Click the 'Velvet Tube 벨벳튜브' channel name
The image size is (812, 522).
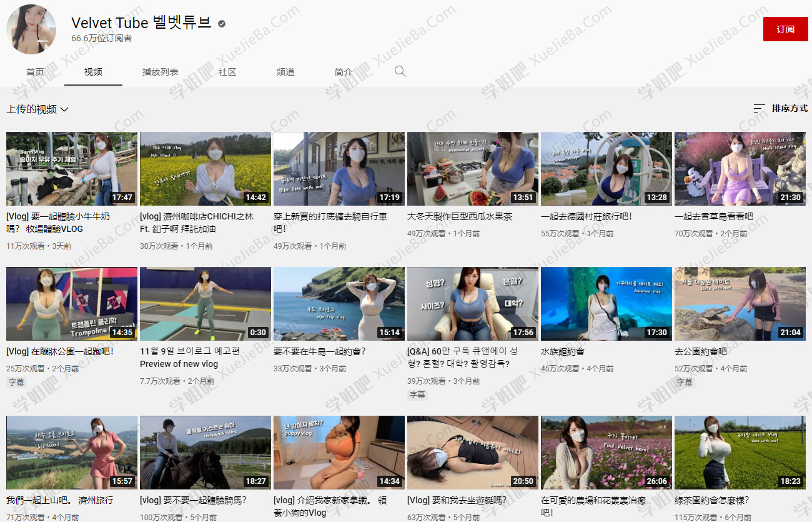click(x=141, y=23)
